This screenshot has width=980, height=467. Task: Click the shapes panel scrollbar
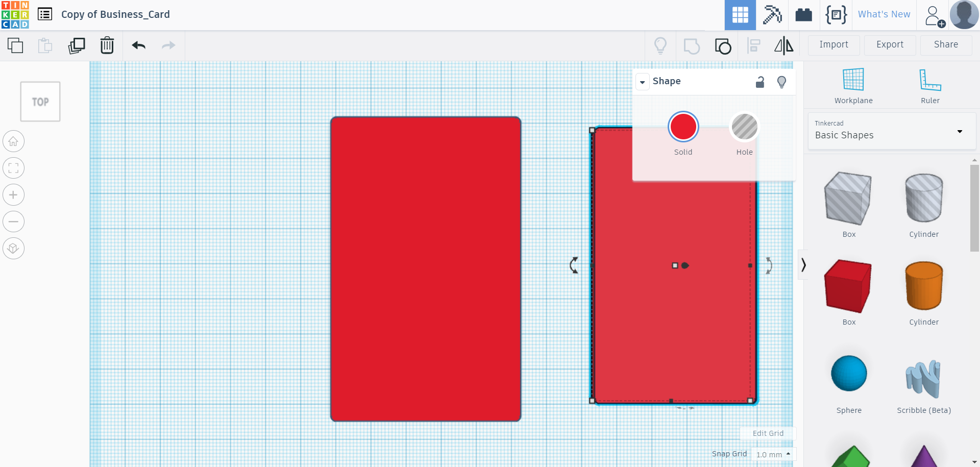click(974, 208)
